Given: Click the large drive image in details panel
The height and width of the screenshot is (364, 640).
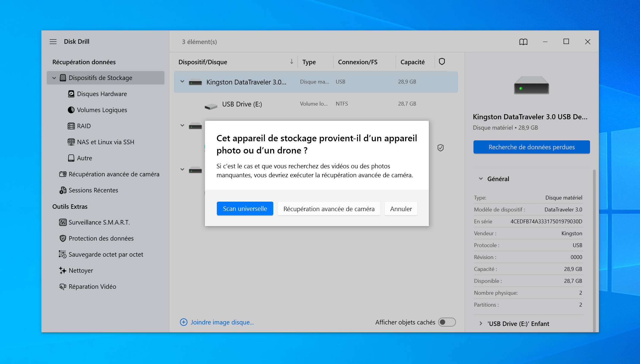Looking at the screenshot, I should [x=531, y=86].
